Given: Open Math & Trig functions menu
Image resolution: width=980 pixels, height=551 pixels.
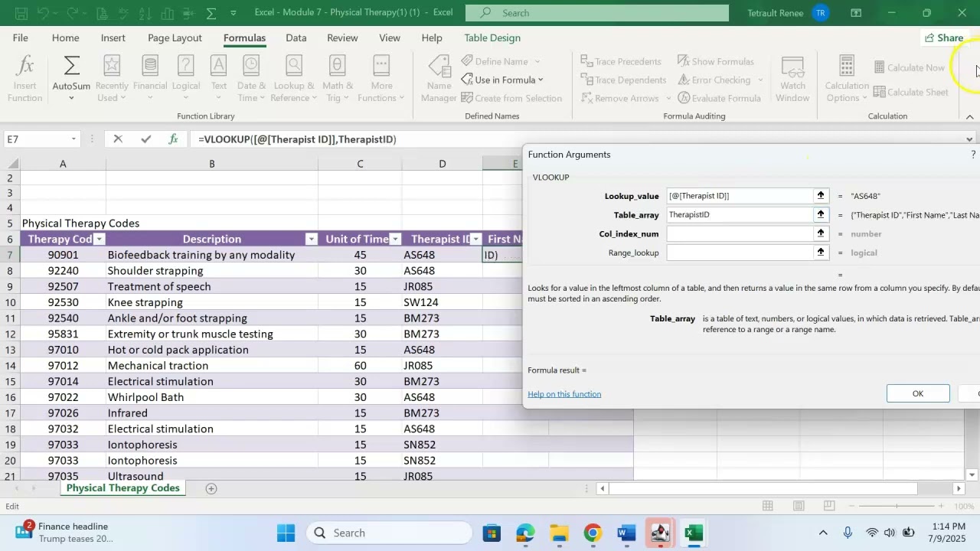Looking at the screenshot, I should pos(338,79).
